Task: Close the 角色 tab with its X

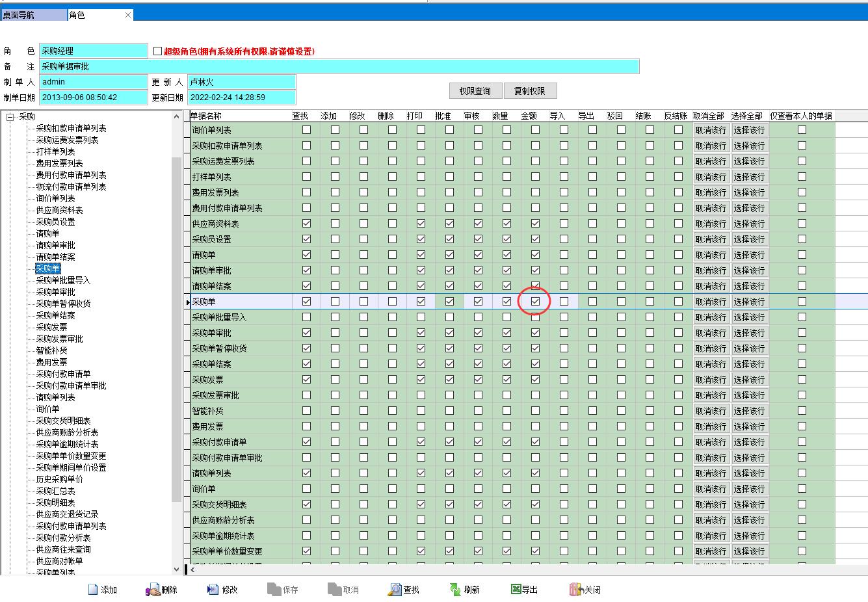Action: point(128,15)
